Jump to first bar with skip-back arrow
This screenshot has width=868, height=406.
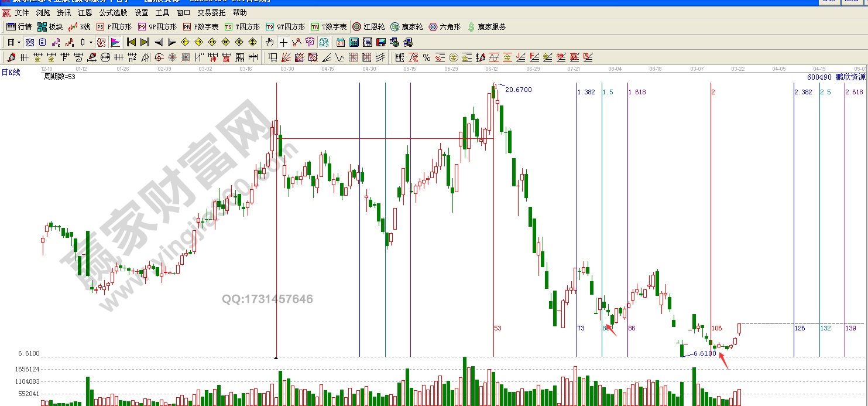(131, 42)
